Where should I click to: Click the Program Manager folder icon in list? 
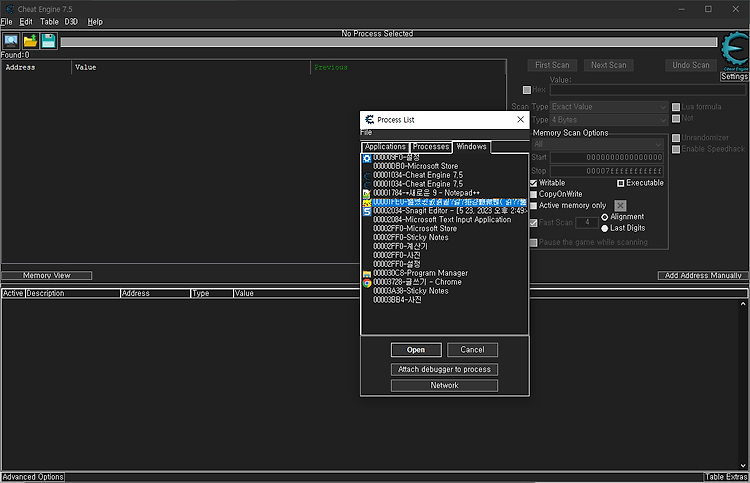[x=367, y=274]
